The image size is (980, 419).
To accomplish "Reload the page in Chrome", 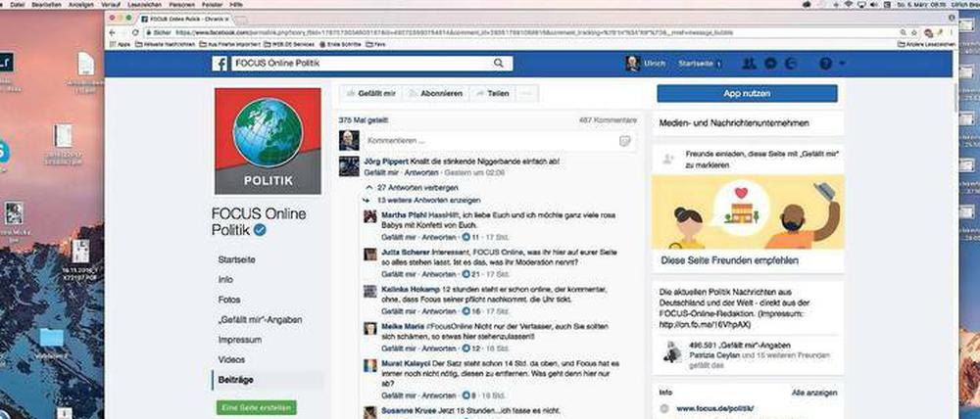I will pos(135,32).
